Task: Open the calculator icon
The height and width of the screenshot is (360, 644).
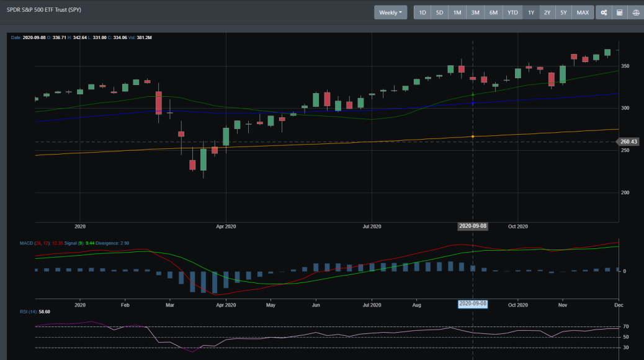Action: (x=620, y=12)
